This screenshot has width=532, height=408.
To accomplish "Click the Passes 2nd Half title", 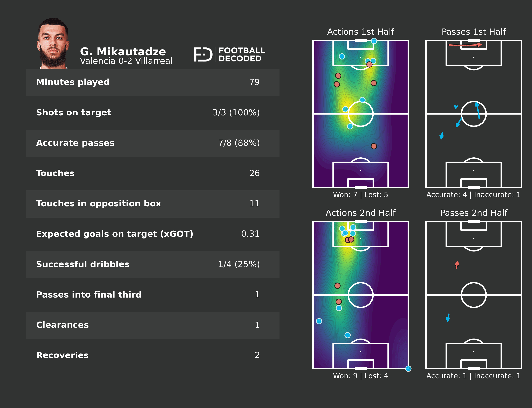I will pos(473,213).
